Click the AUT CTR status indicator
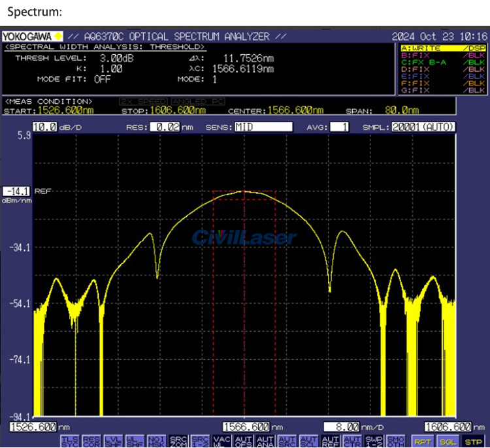This screenshot has height=448, width=490. tap(352, 441)
